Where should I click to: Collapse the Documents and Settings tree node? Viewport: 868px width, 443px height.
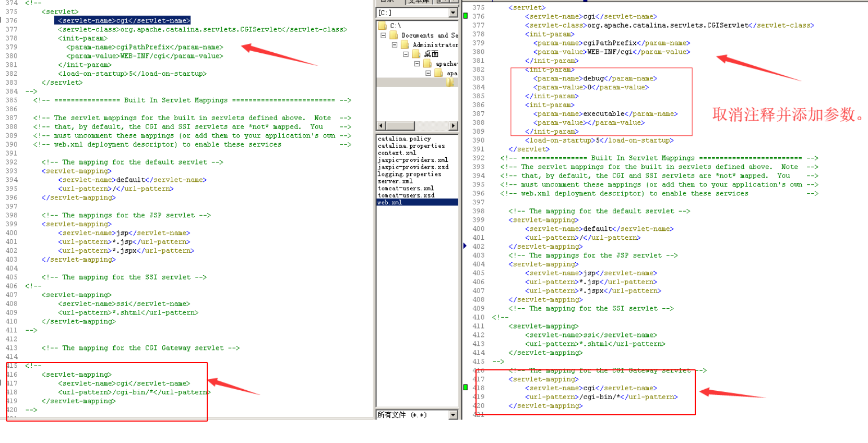(x=383, y=36)
